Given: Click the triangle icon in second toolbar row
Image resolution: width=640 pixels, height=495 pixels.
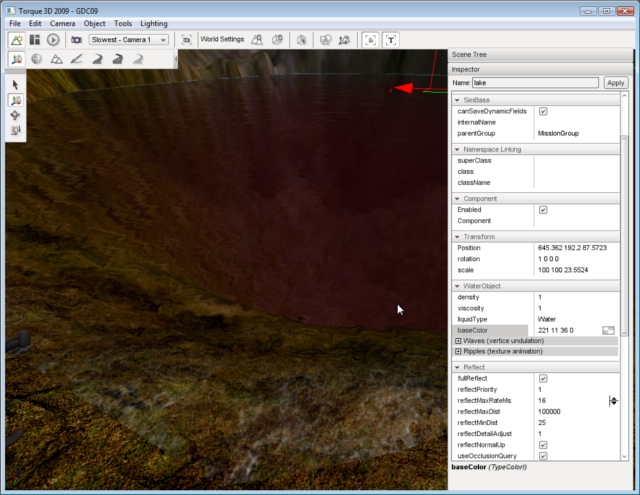Looking at the screenshot, I should click(x=57, y=60).
